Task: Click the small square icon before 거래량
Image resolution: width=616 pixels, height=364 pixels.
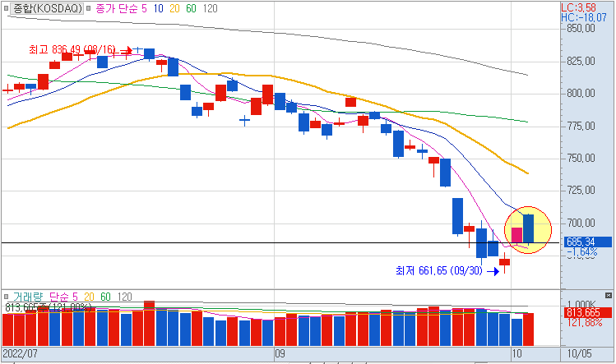Action: [x=6, y=297]
